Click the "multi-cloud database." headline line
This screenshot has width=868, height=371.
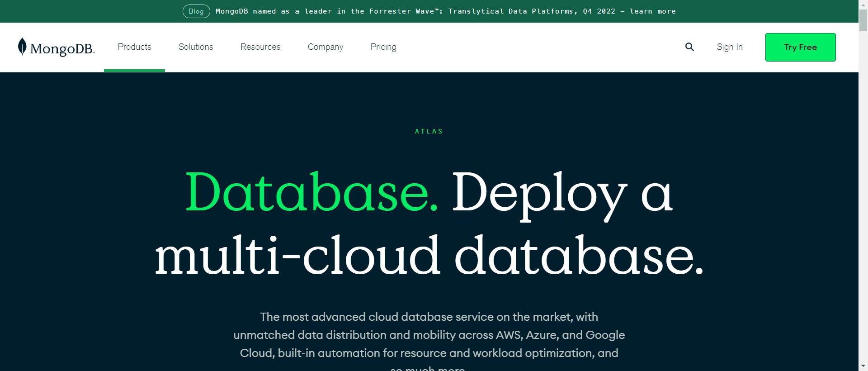429,256
